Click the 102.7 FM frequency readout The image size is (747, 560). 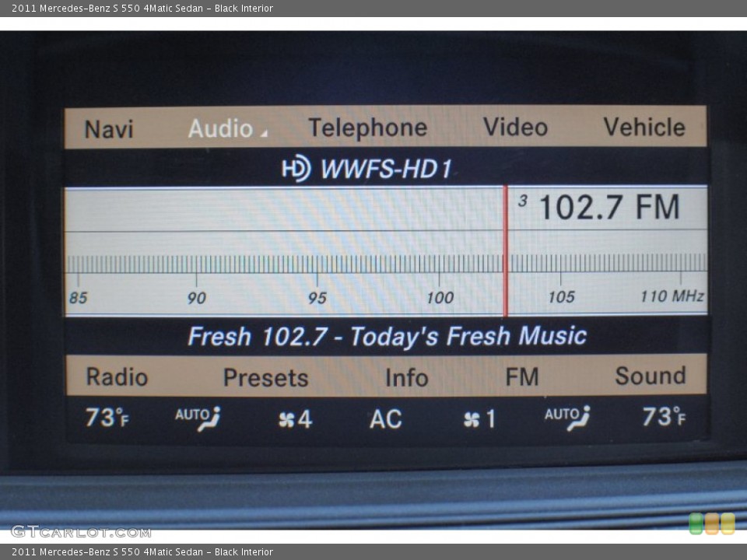pyautogui.click(x=609, y=208)
